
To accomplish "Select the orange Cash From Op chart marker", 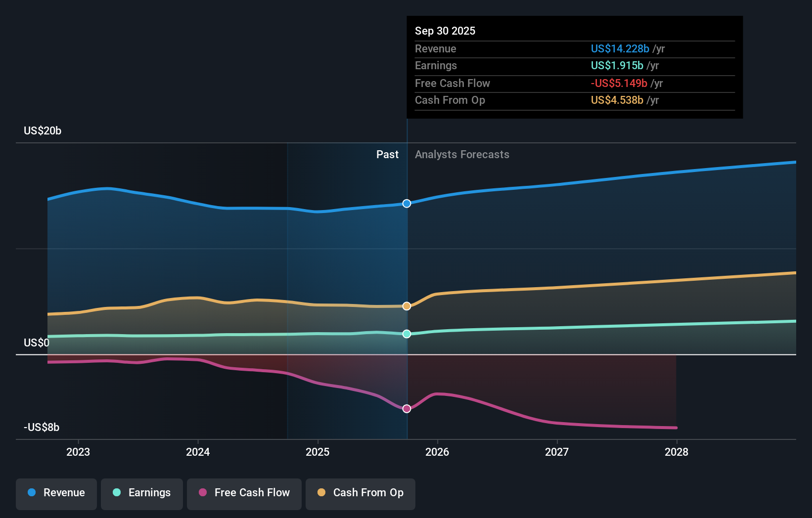I will (406, 306).
